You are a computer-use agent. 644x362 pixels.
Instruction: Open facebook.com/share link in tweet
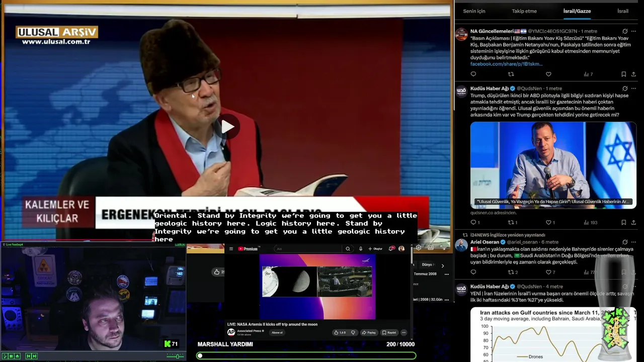pos(506,64)
